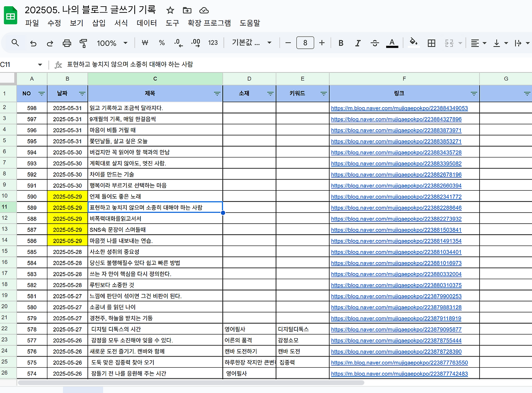Open the blog link in row 598
This screenshot has height=393, width=532.
pyautogui.click(x=399, y=108)
